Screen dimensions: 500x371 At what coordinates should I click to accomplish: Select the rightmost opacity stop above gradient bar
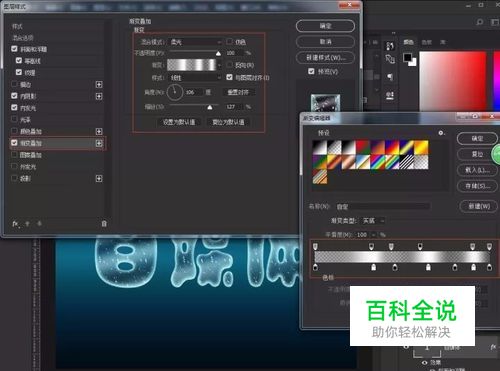tap(489, 246)
